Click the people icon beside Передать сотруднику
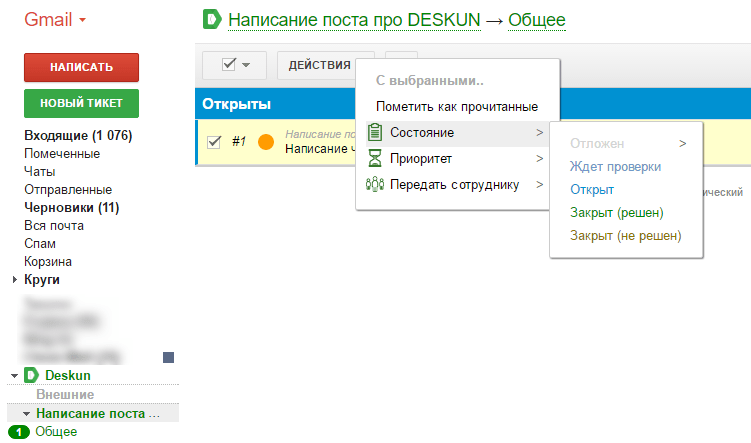Viewport: 751px width, 443px height. tap(375, 184)
